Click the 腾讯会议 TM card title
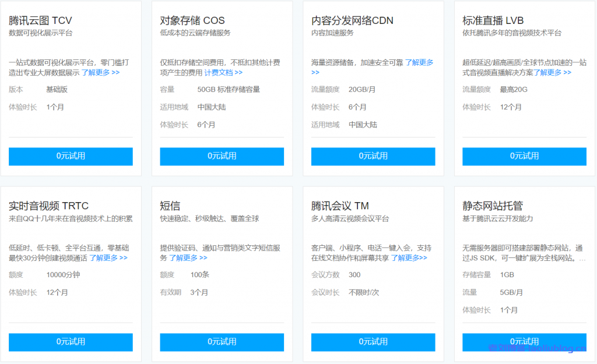The image size is (597, 364). pyautogui.click(x=340, y=206)
